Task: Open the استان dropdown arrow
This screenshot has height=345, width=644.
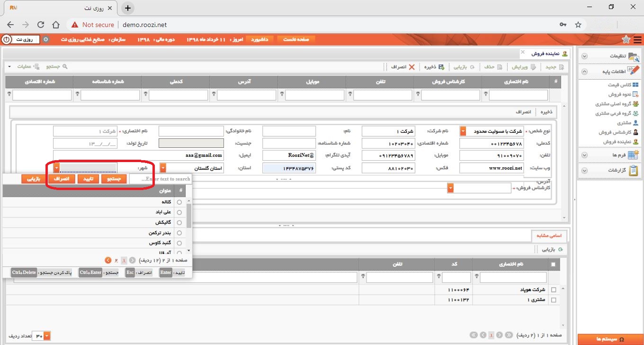Action: click(163, 168)
